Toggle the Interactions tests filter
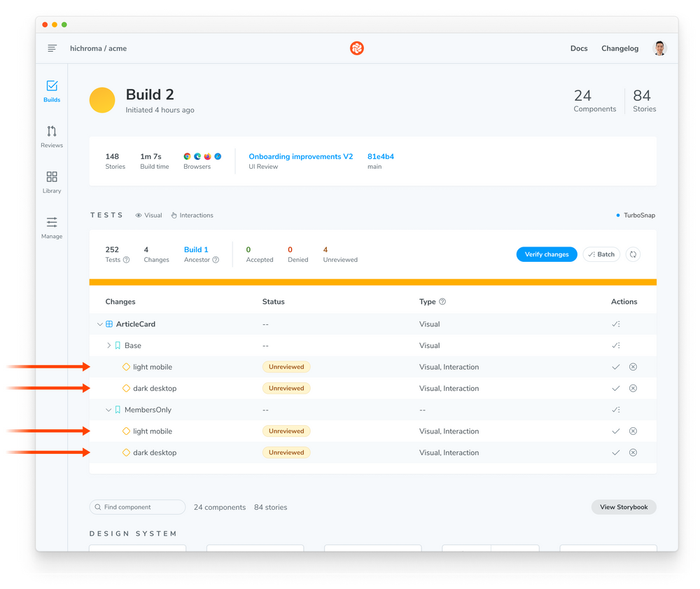 coord(192,215)
